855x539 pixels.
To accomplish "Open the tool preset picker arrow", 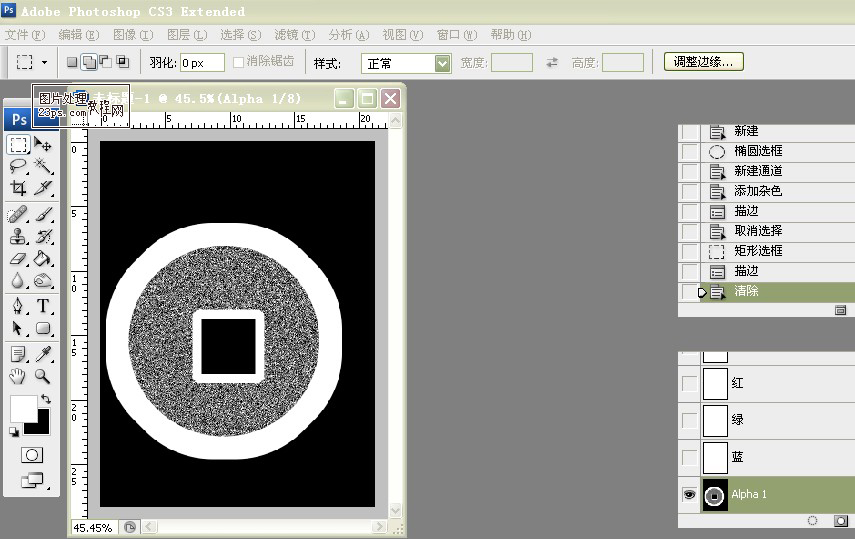I will pyautogui.click(x=45, y=62).
